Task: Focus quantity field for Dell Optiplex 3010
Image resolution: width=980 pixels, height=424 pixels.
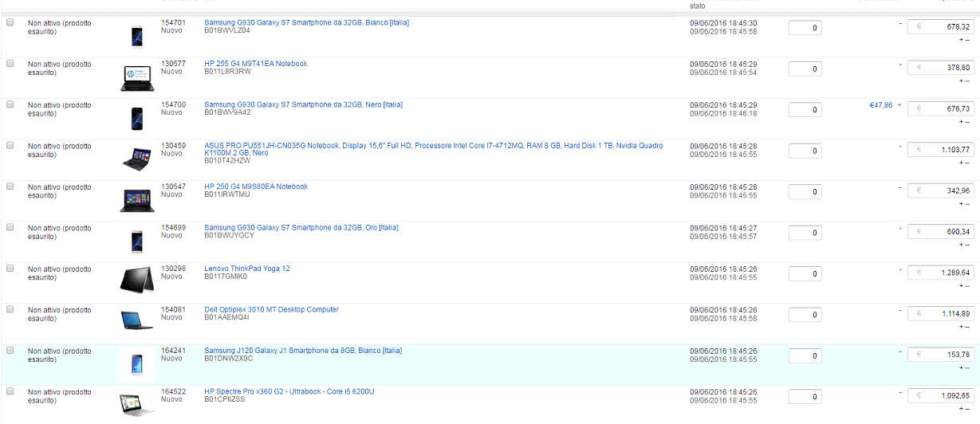Action: 805,315
